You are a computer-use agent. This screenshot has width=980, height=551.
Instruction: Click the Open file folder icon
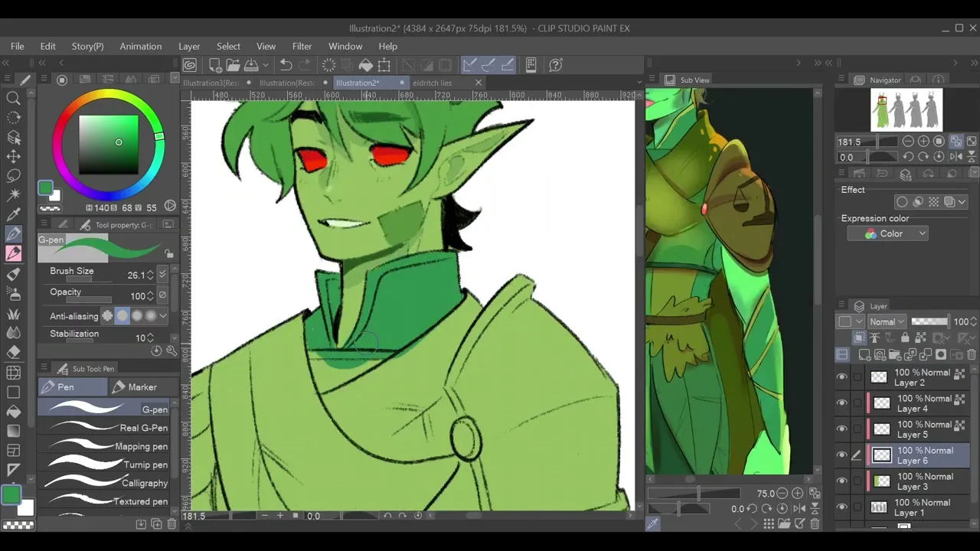tap(233, 65)
